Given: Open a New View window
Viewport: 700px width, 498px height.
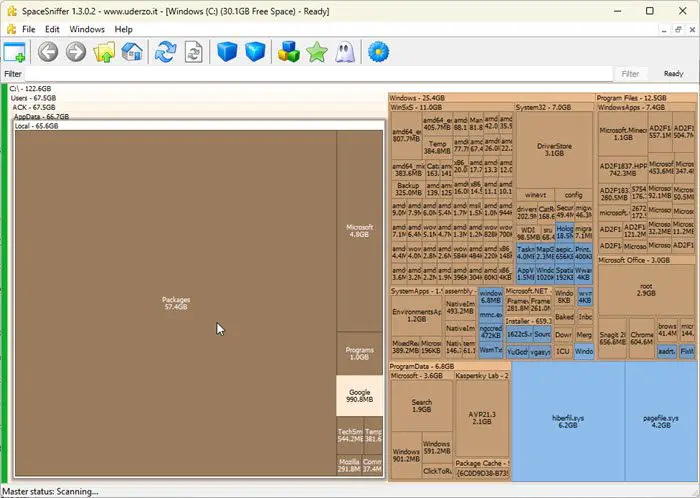Looking at the screenshot, I should 15,52.
